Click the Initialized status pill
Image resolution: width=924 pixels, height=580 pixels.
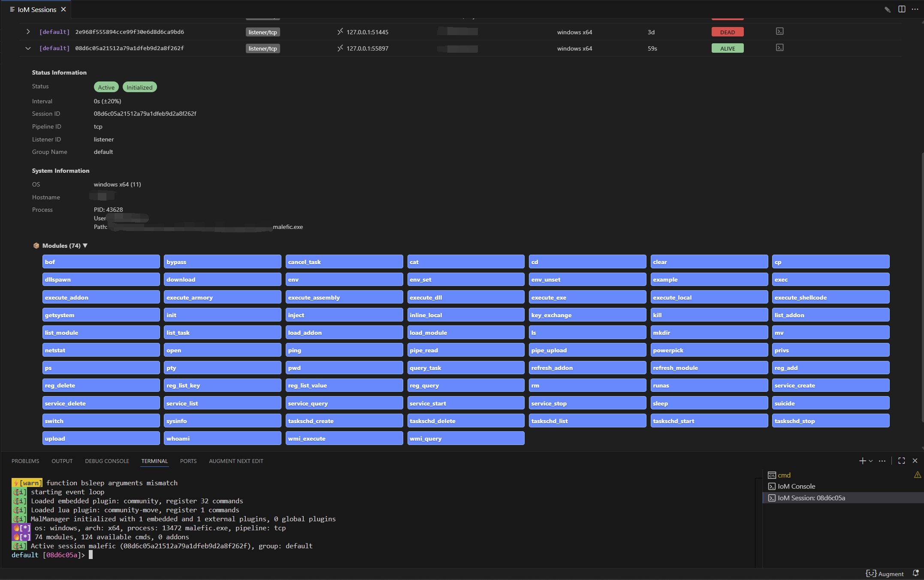click(139, 87)
